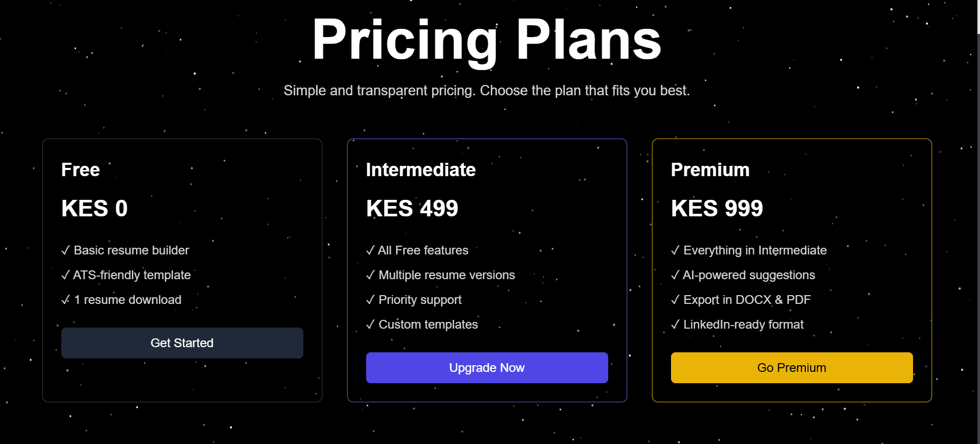This screenshot has height=444, width=980.
Task: Click checkmark beside Multiple resume versions
Action: [370, 276]
